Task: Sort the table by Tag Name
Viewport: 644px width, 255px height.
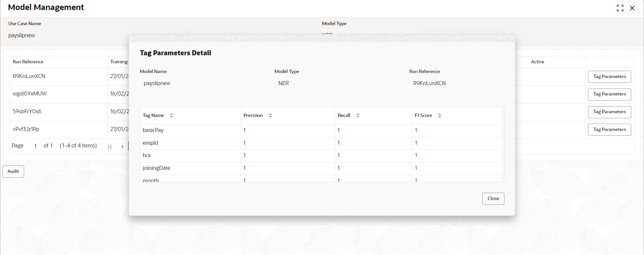Action: tap(171, 116)
